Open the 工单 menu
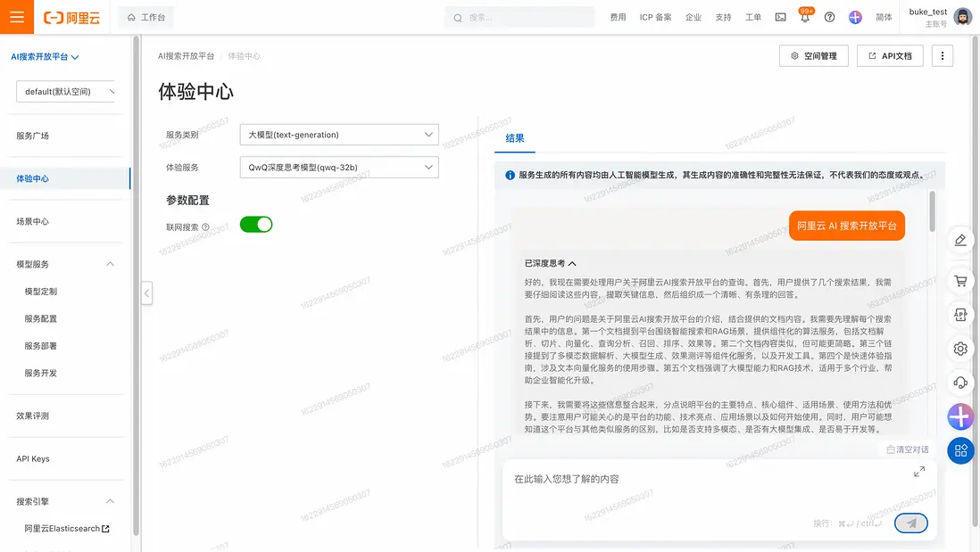980x552 pixels. [x=753, y=18]
